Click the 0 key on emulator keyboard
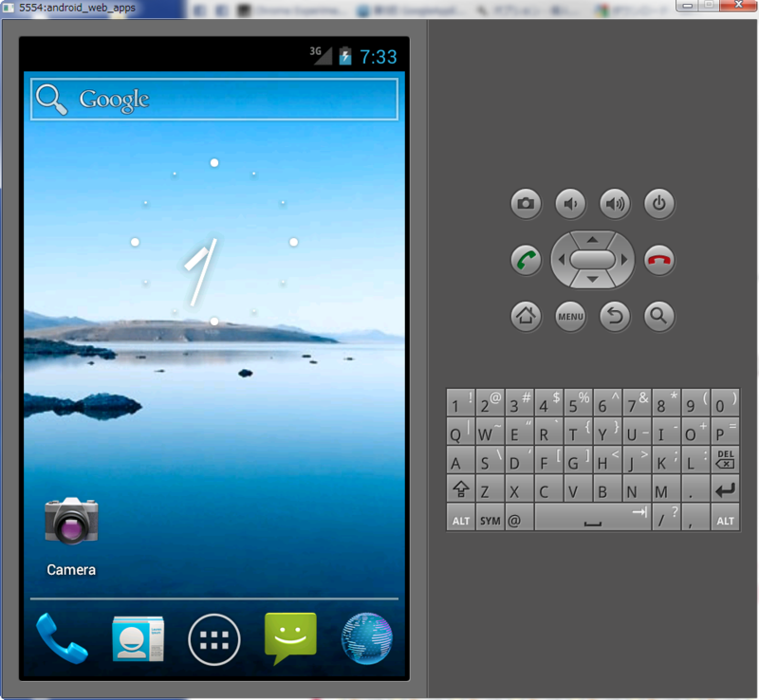 pos(725,402)
